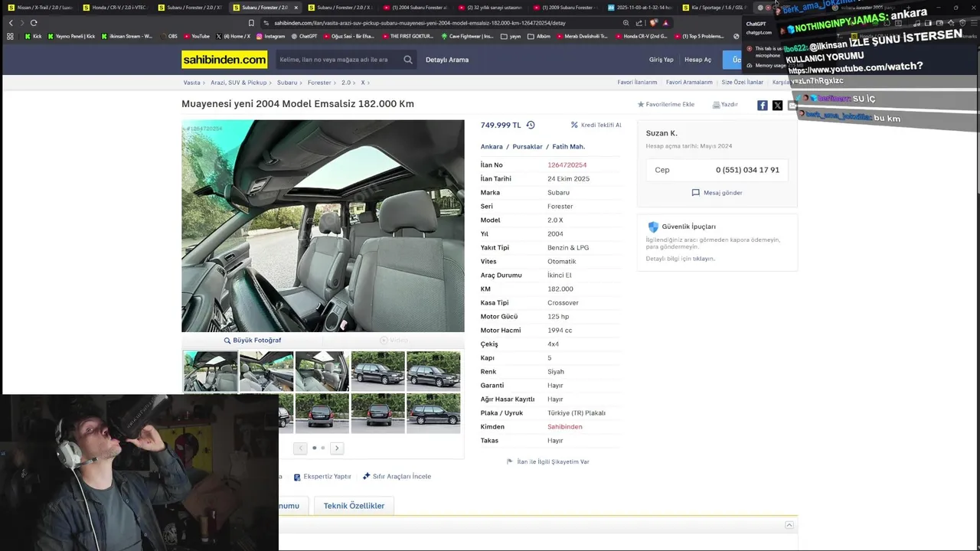
Task: Click the listing number 1264720254
Action: click(x=567, y=165)
